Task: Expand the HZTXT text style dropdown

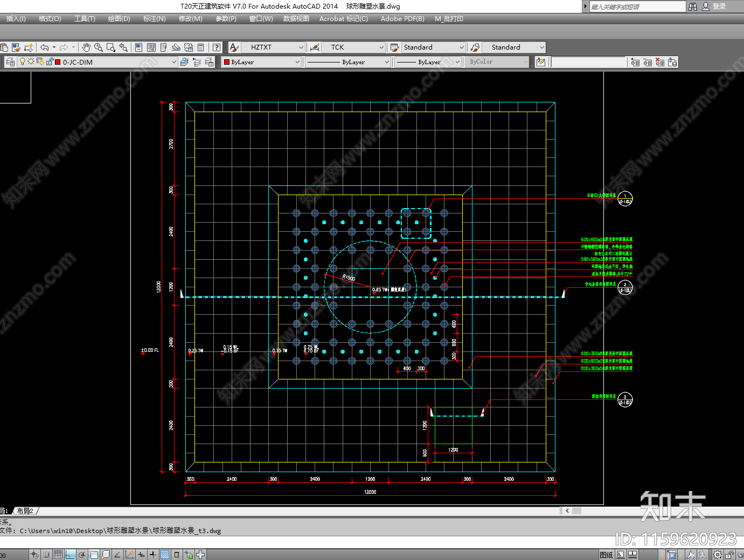Action: tap(301, 47)
